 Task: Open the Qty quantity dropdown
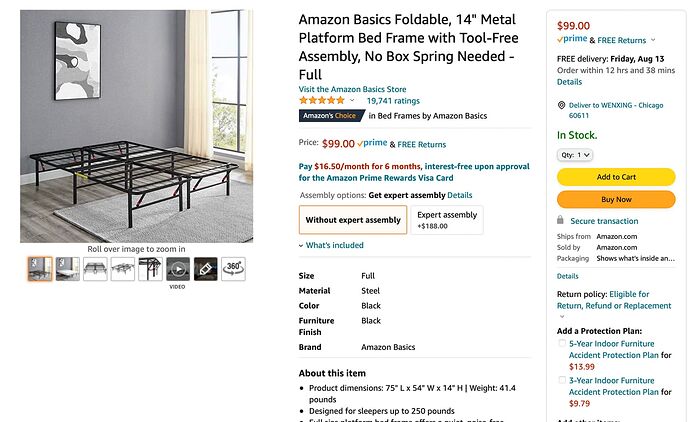[x=575, y=155]
